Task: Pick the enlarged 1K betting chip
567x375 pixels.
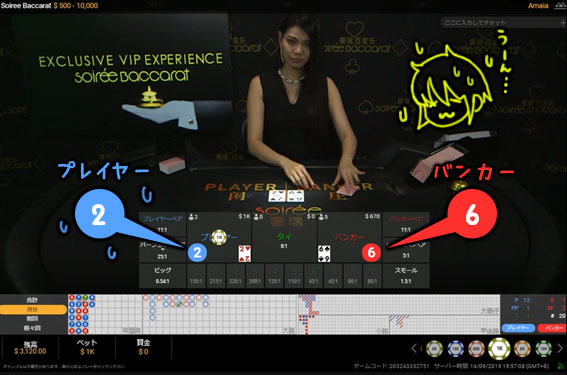Action: (499, 348)
